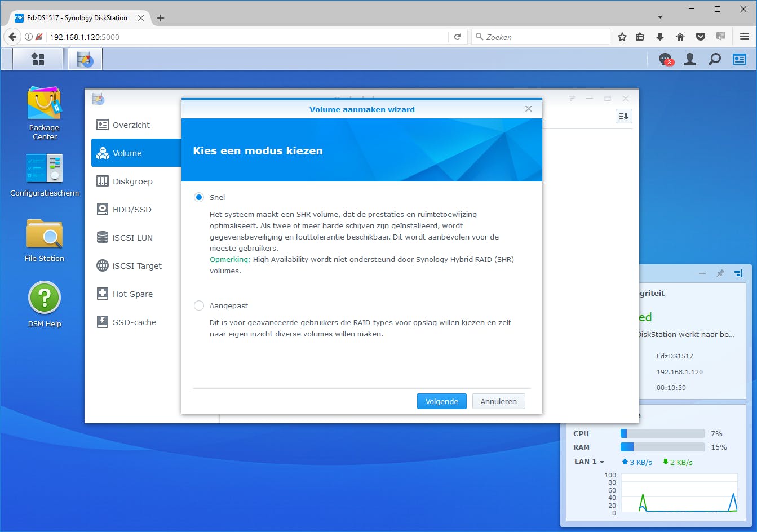The height and width of the screenshot is (532, 757).
Task: Toggle the widgets panel icon
Action: pyautogui.click(x=740, y=59)
